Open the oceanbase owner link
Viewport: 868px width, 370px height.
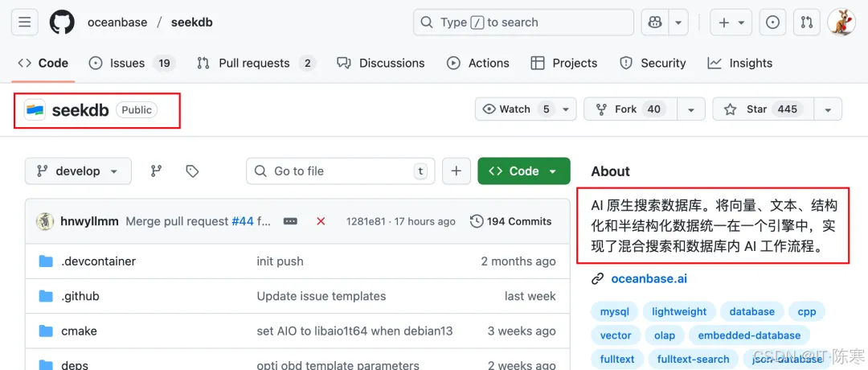pos(117,23)
